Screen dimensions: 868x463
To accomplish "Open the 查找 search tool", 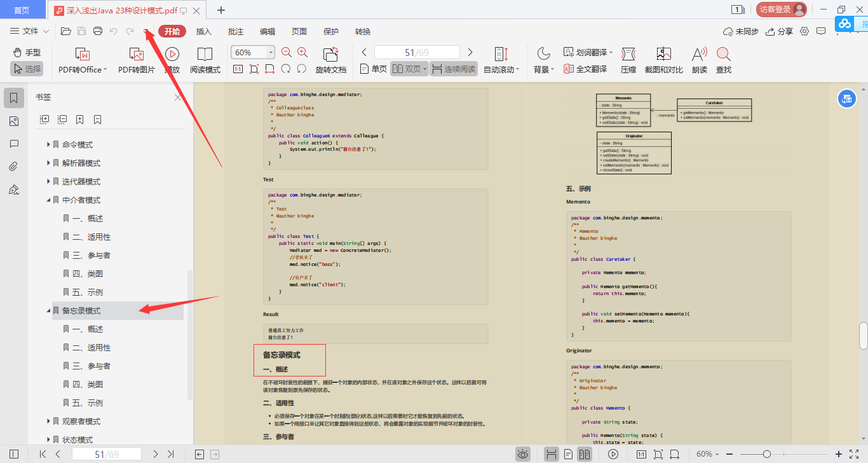I will [724, 60].
